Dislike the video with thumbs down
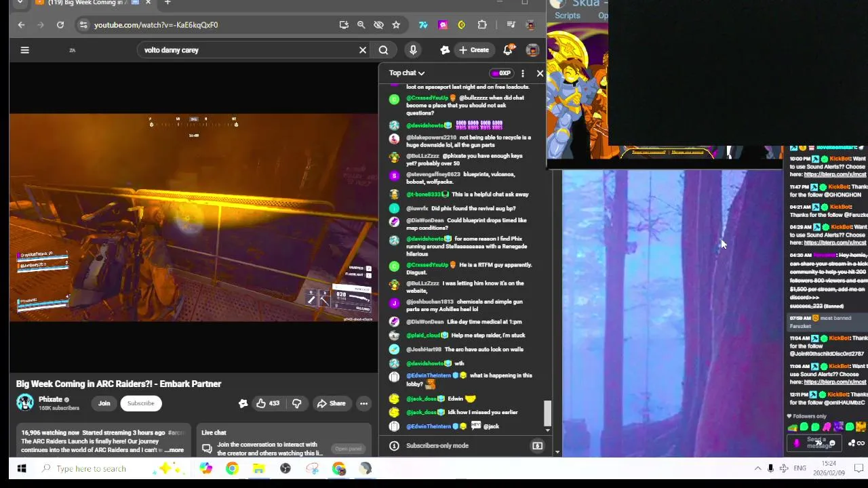This screenshot has height=488, width=868. [296, 403]
